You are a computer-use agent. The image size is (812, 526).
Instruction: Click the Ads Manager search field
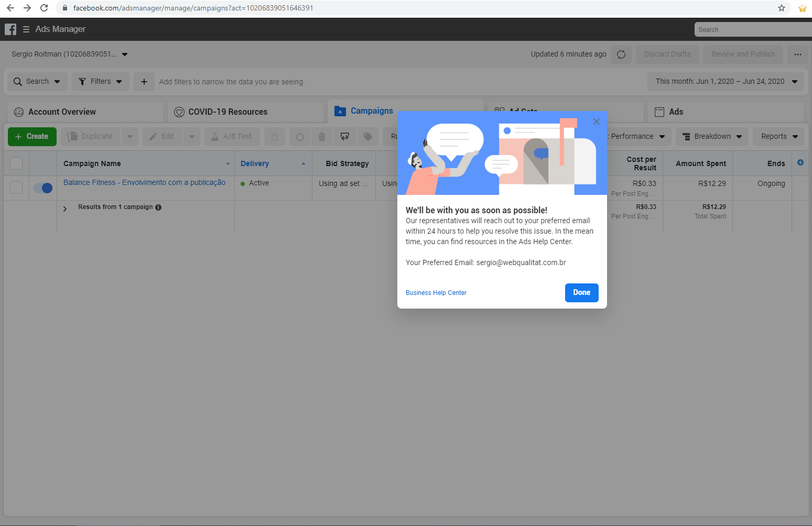coord(753,30)
